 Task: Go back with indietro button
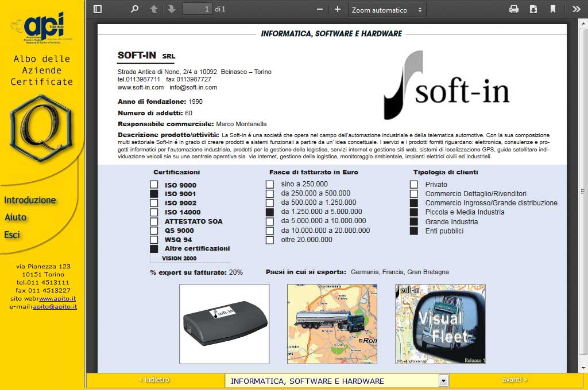pos(154,380)
